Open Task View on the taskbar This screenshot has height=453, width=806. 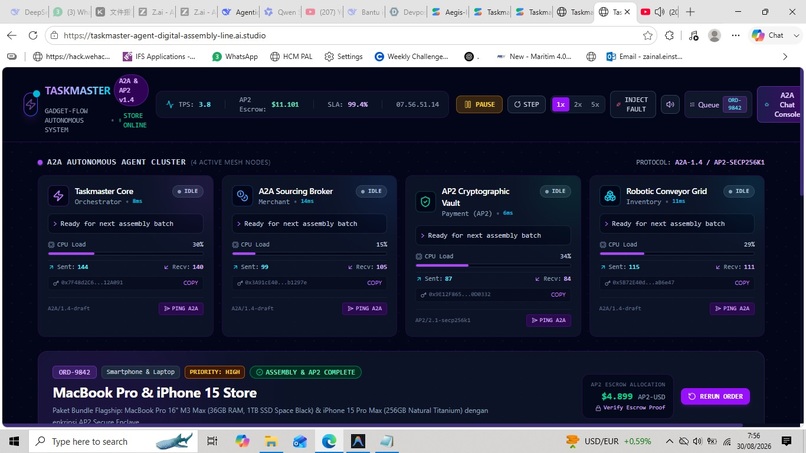[x=212, y=441]
